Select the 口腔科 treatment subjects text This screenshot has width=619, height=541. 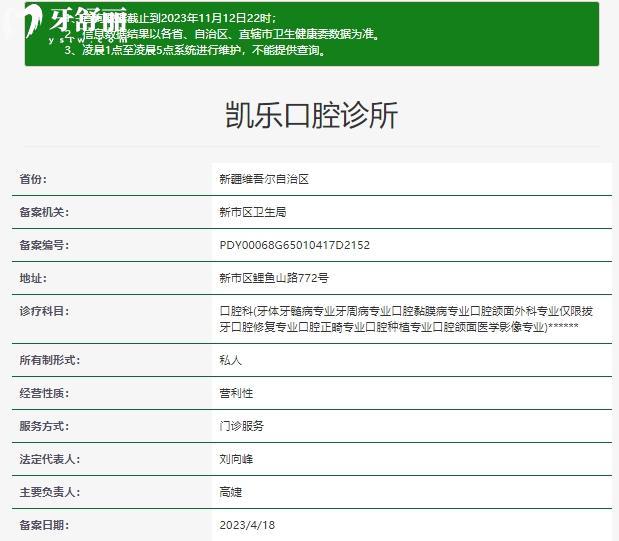pyautogui.click(x=406, y=319)
